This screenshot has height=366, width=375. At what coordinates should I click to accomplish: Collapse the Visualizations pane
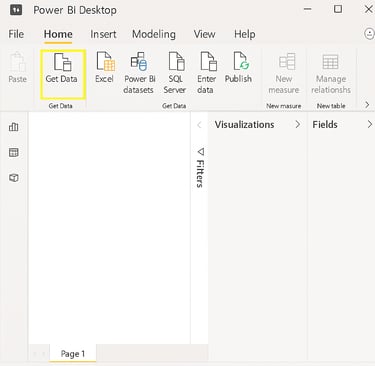(298, 125)
